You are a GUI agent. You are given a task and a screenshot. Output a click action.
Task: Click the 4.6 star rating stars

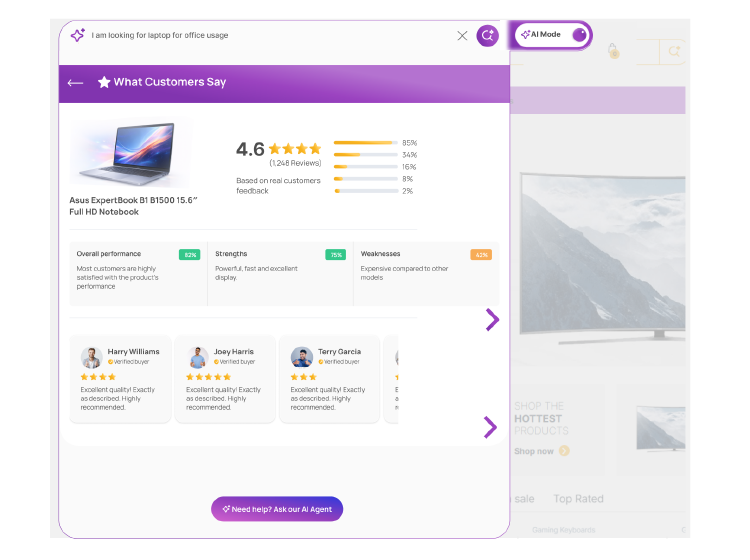coord(295,149)
